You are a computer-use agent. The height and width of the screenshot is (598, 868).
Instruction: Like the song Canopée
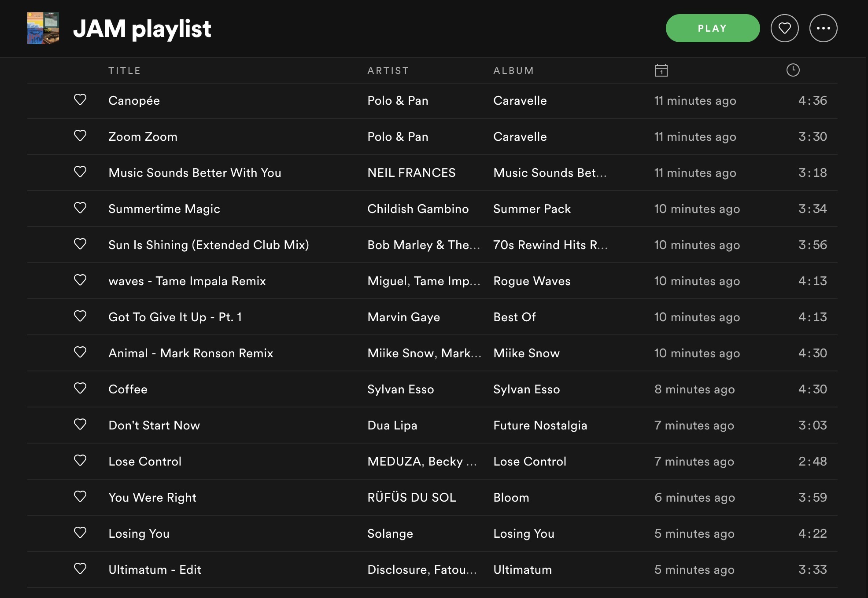80,100
